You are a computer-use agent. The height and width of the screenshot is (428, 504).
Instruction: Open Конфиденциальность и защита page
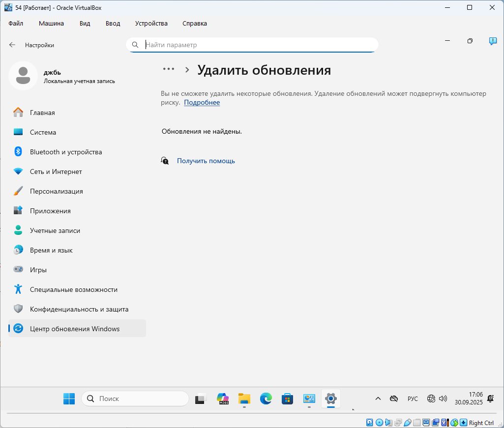(79, 309)
